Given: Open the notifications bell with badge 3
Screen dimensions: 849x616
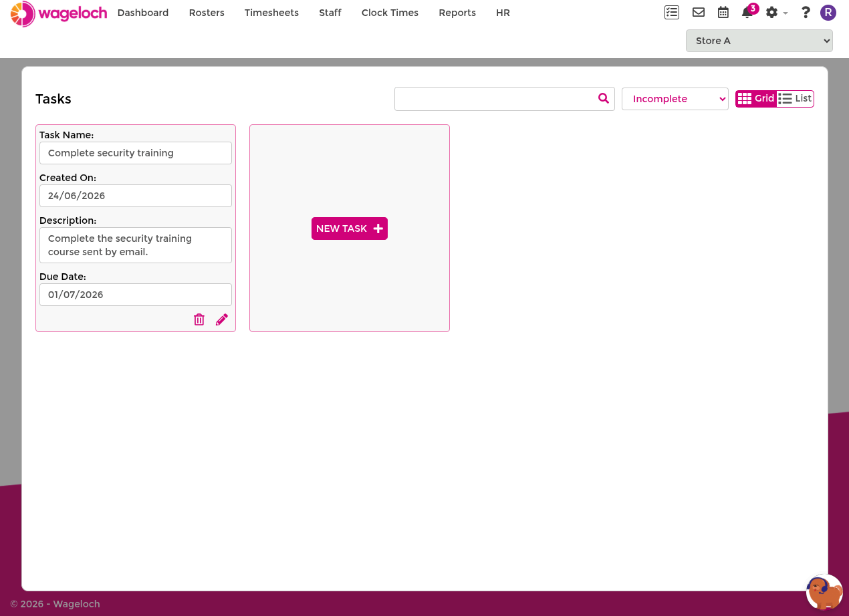Looking at the screenshot, I should [748, 12].
